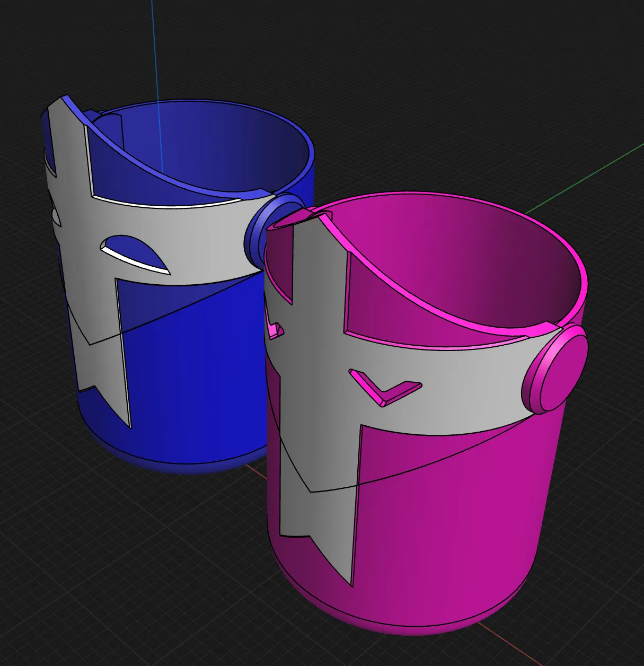This screenshot has width=644, height=666.
Task: Click the half-moon cutout on blue cup band
Action: click(x=135, y=254)
